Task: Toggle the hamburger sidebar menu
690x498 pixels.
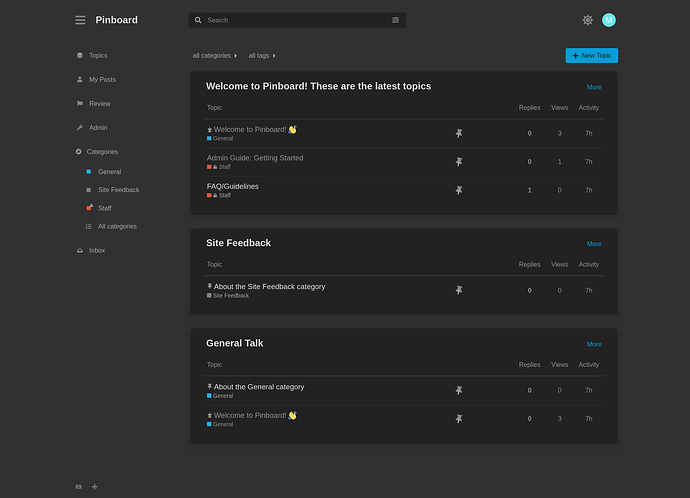Action: tap(80, 20)
